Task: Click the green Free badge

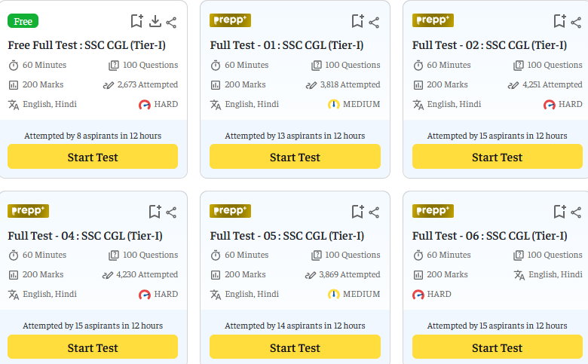Action: tap(23, 21)
